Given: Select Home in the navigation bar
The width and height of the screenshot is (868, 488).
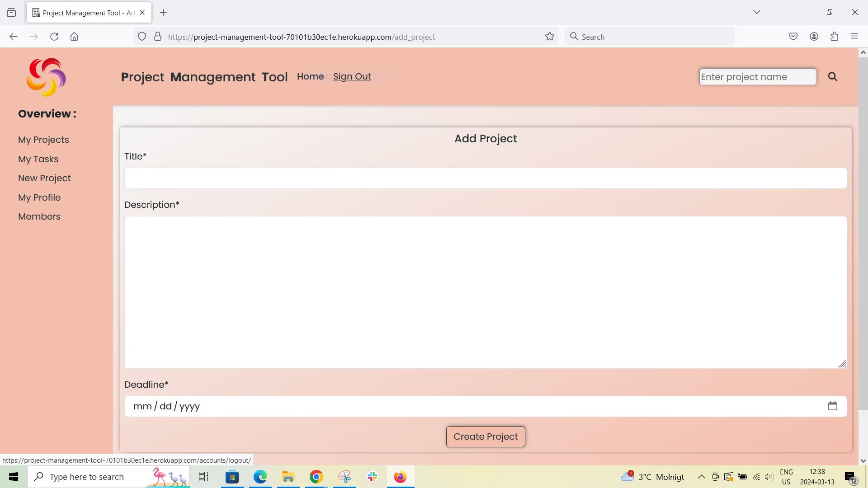Looking at the screenshot, I should (310, 76).
